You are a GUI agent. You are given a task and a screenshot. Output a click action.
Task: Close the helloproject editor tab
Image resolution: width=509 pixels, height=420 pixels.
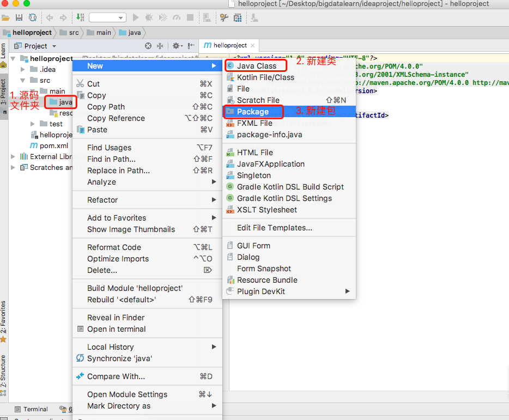pyautogui.click(x=252, y=45)
